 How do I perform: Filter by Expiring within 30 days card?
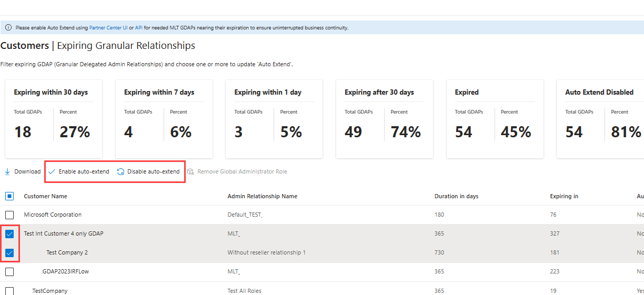click(54, 119)
